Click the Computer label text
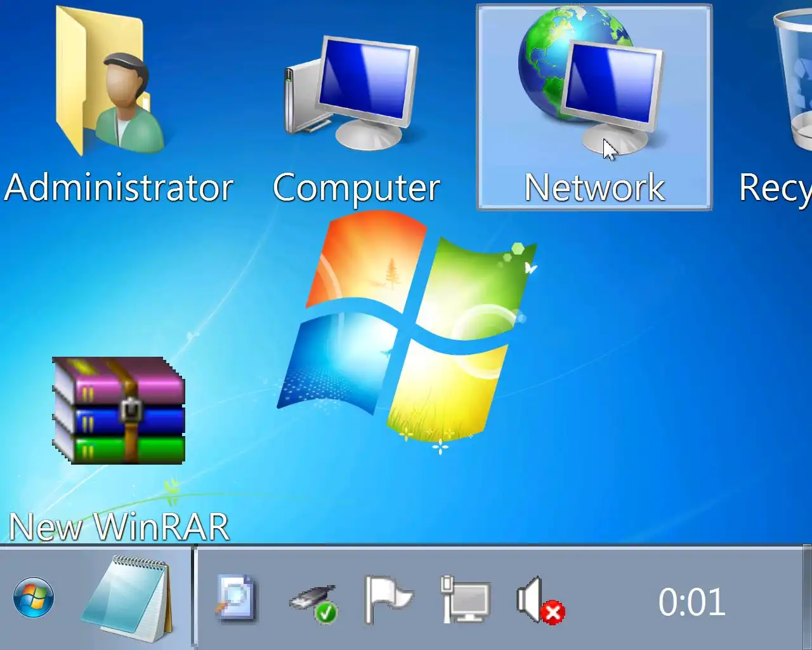Screen dimensions: 812x650 [x=356, y=189]
